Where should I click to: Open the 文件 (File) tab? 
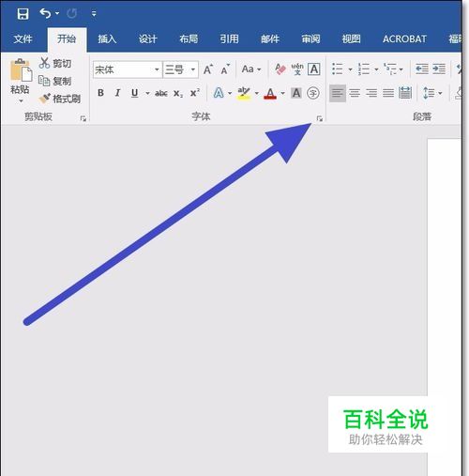[23, 39]
